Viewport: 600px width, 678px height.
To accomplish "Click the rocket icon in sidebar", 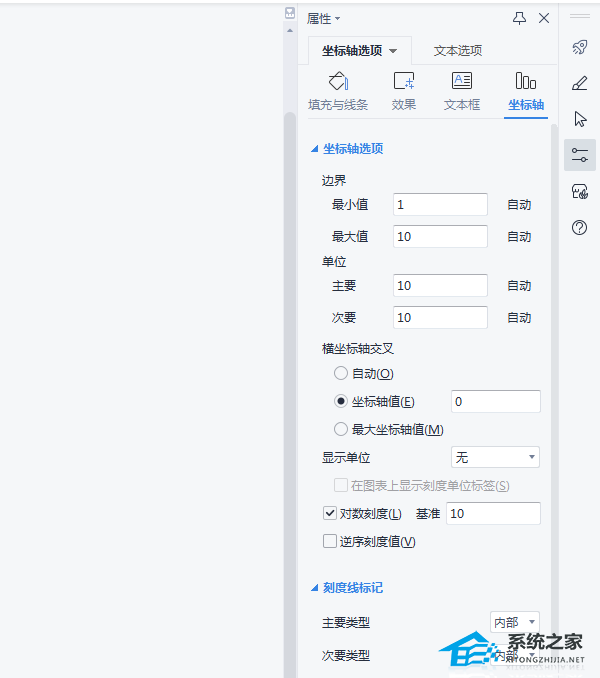I will coord(580,47).
